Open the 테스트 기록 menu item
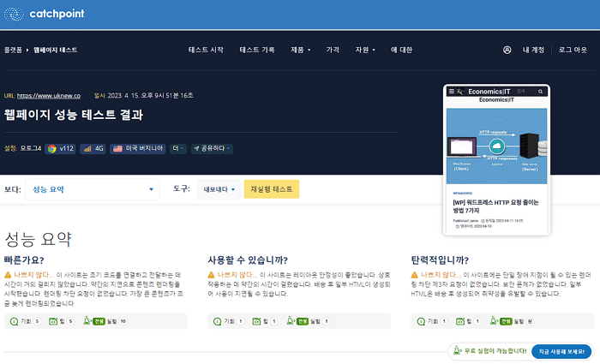The image size is (600, 364). tap(257, 50)
